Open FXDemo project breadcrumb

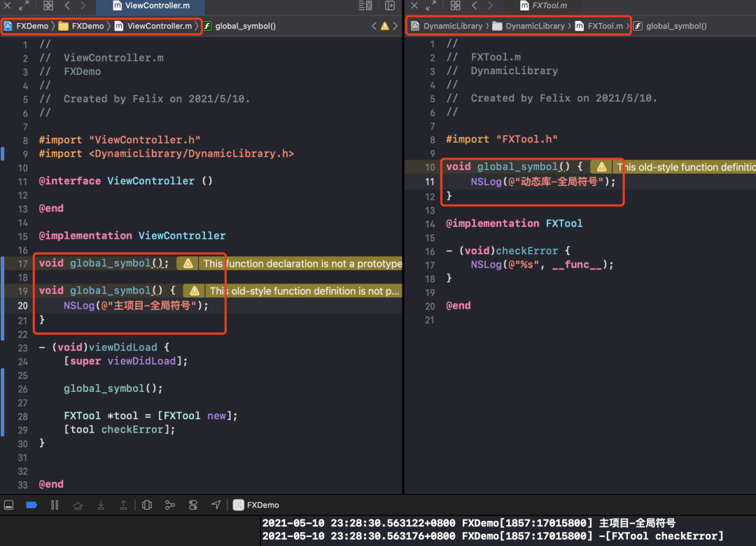pos(27,26)
